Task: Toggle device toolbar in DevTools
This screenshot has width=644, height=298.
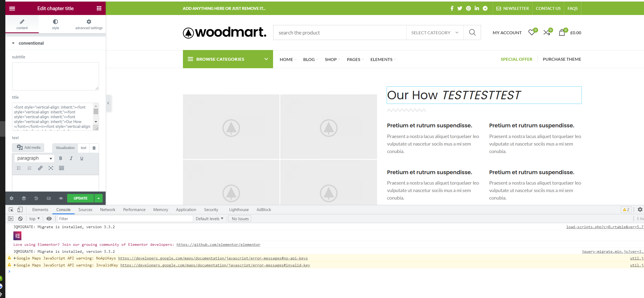Action: tap(20, 210)
